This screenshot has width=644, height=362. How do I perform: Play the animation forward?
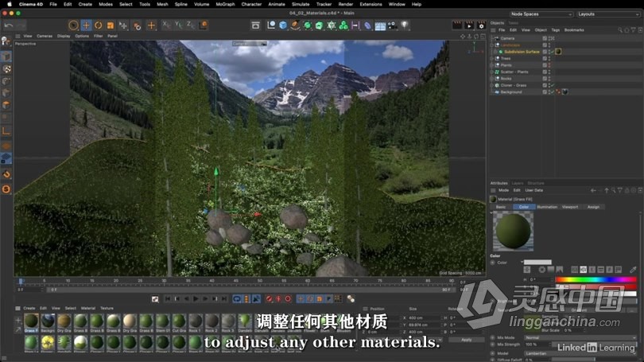196,298
